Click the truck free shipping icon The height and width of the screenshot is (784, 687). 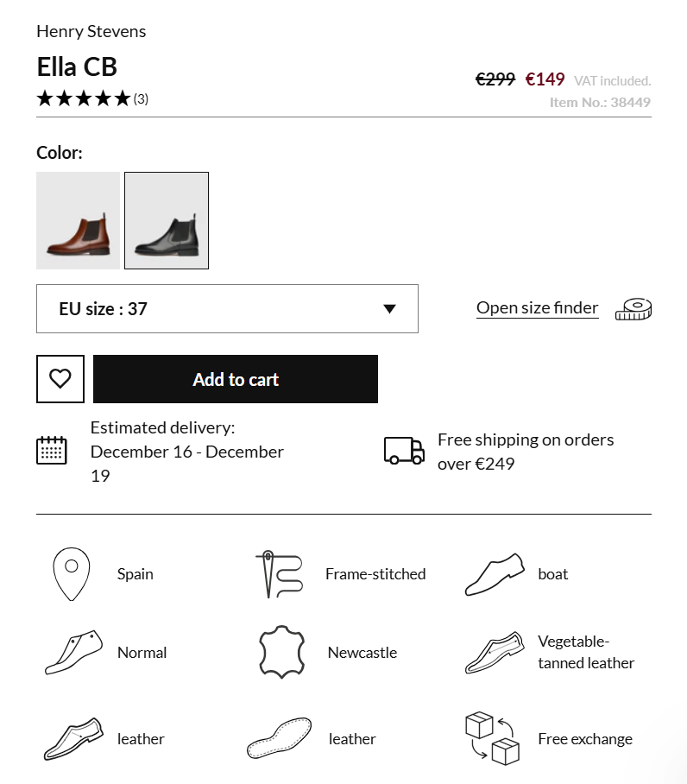point(402,450)
